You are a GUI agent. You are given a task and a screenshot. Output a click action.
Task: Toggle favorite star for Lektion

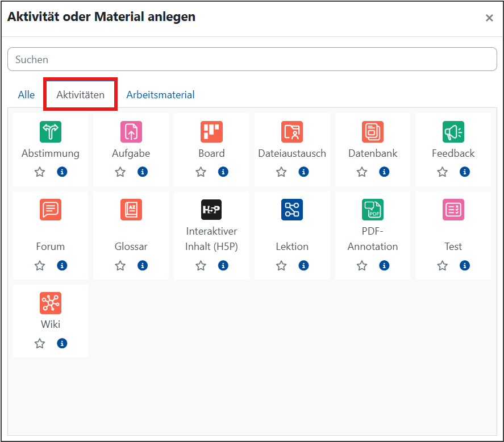pos(281,265)
